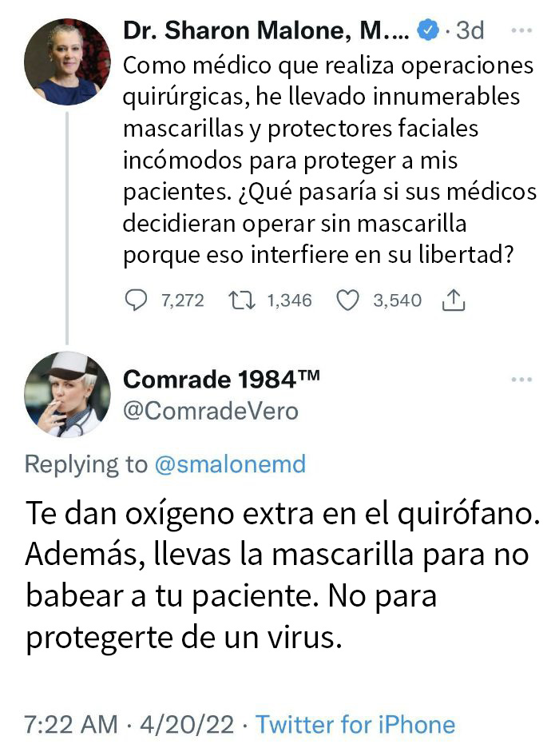Screen dimensions: 559x756
Task: Click the reply speech bubble icon
Action: pos(137,300)
